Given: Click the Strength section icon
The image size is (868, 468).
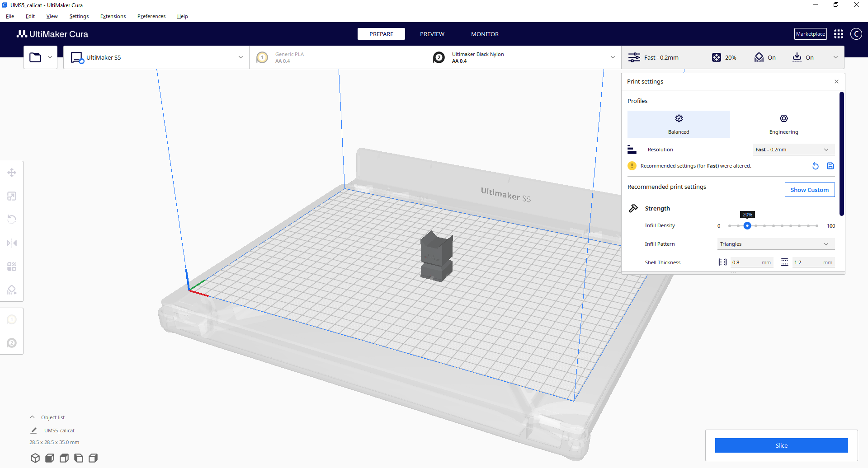Looking at the screenshot, I should click(x=633, y=208).
